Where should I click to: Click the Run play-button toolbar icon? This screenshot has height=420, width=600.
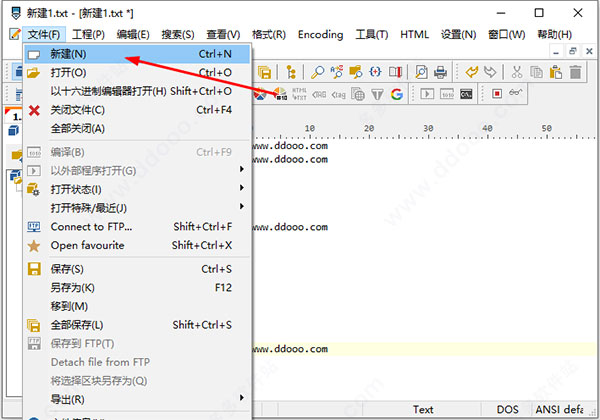[427, 94]
